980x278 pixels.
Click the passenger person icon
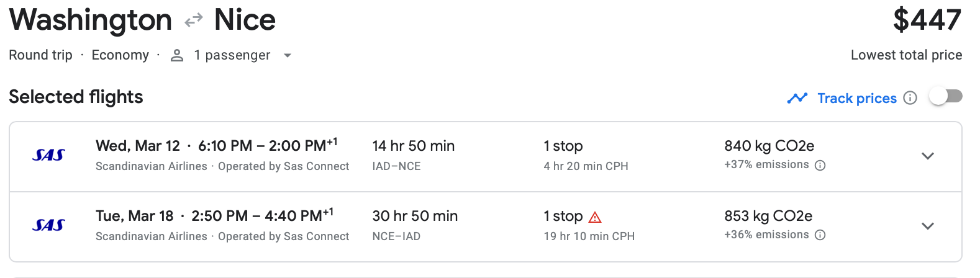point(177,56)
